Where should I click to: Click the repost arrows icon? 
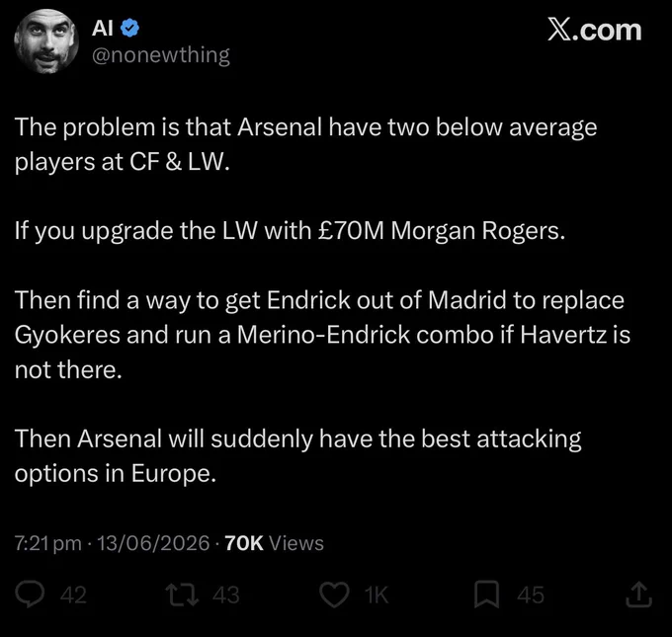[183, 595]
